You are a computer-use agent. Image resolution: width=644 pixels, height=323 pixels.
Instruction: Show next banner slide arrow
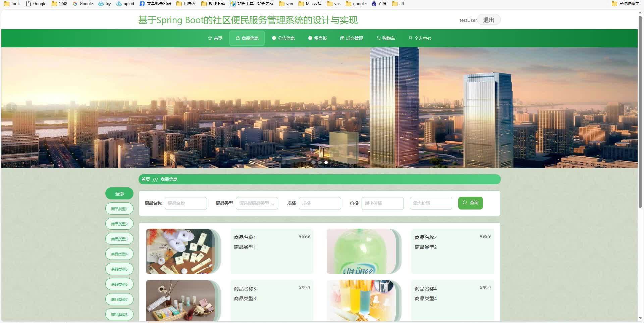627,108
